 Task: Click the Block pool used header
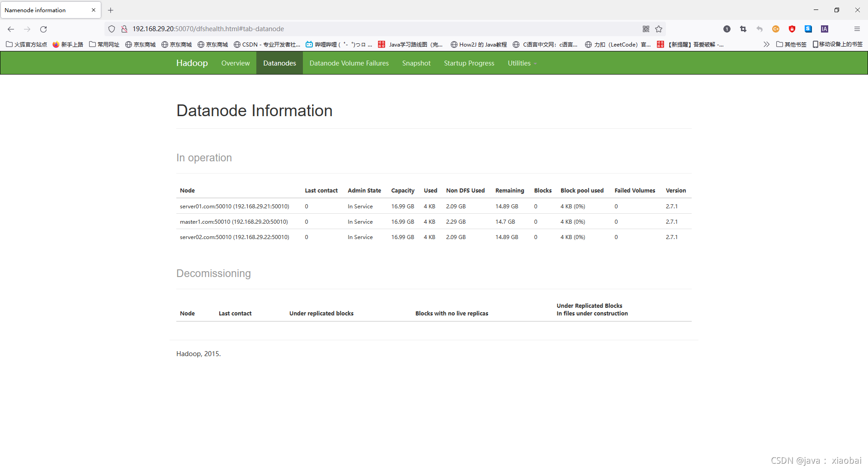coord(582,191)
